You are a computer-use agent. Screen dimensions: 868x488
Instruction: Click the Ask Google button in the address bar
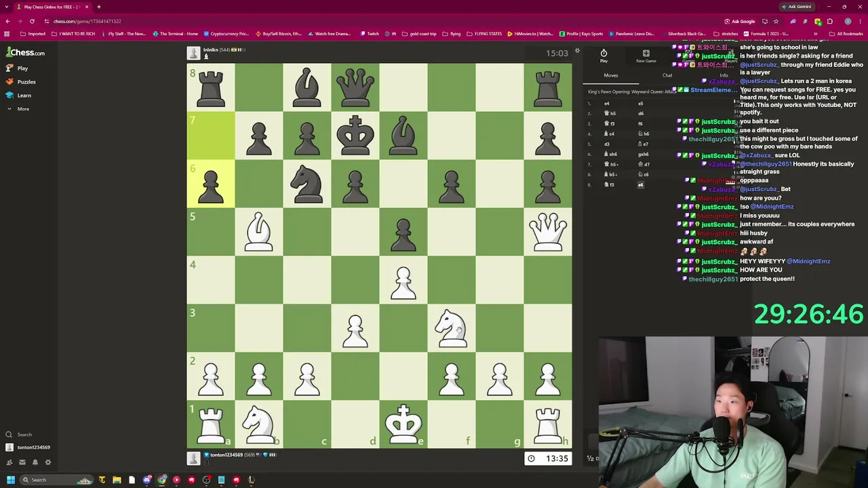click(739, 21)
